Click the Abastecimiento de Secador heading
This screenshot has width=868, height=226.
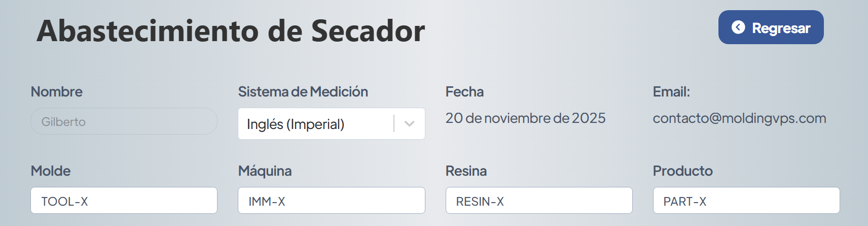coord(231,31)
